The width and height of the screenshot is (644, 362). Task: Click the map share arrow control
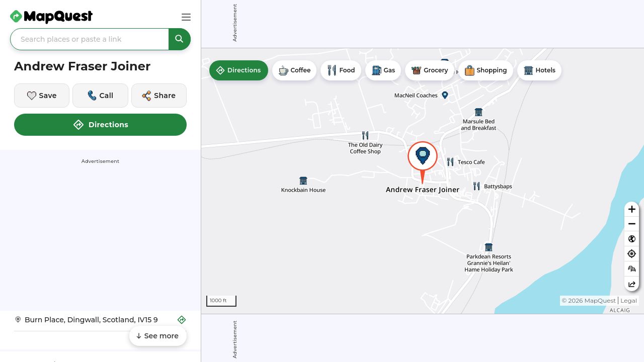point(632,284)
